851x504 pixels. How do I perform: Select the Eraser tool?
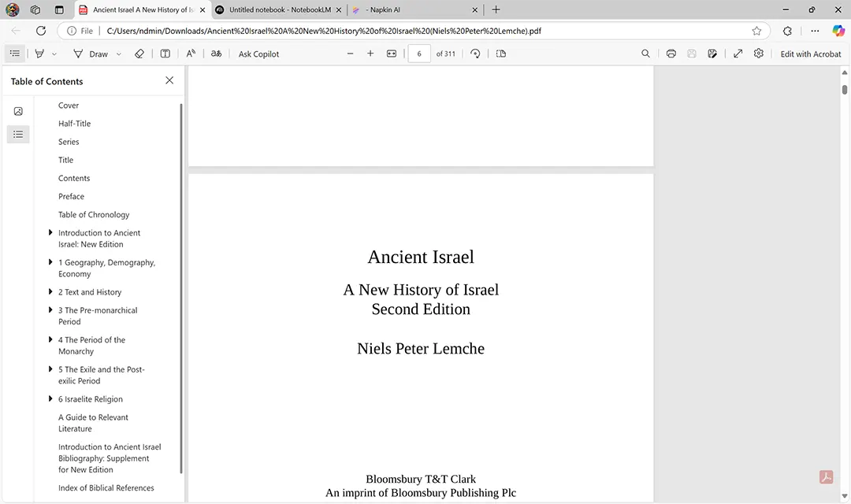(x=139, y=54)
